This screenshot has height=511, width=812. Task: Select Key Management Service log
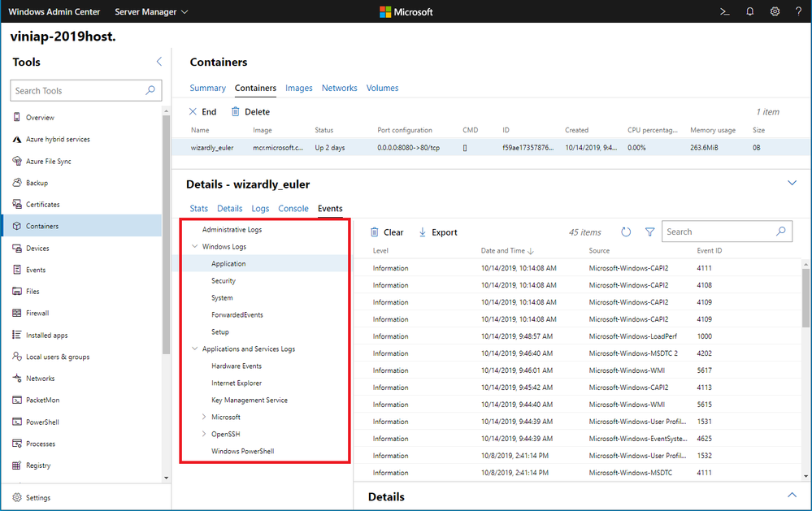249,401
